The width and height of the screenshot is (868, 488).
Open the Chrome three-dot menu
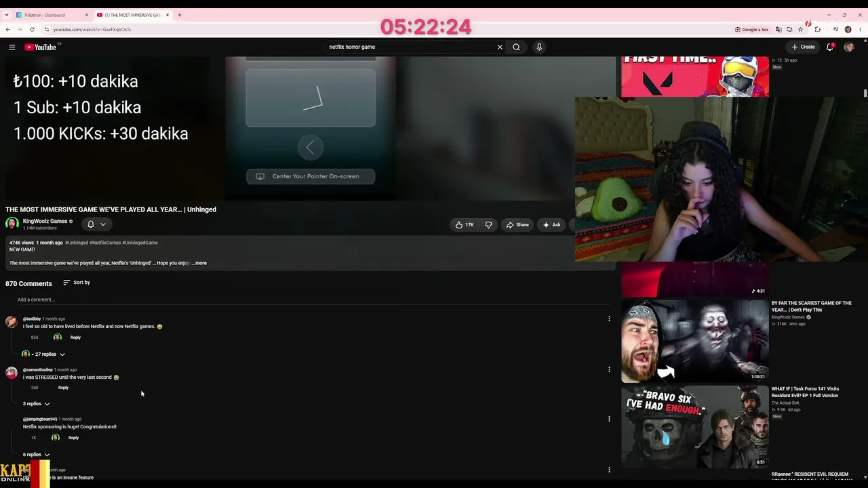pos(859,29)
